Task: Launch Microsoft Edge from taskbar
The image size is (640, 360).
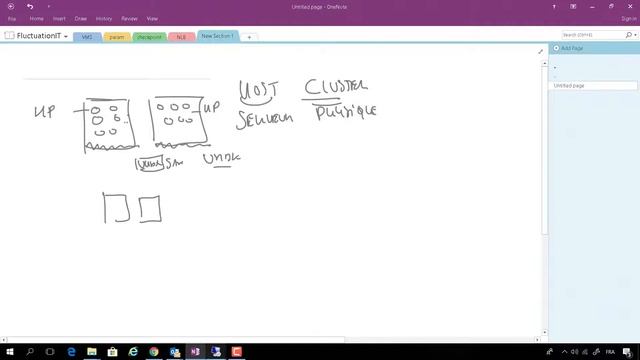Action: pyautogui.click(x=71, y=351)
